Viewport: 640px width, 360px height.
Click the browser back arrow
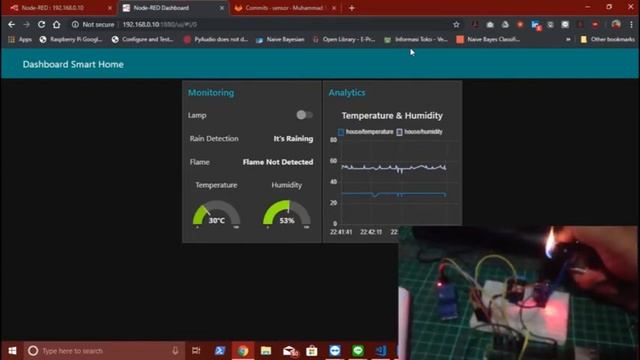click(x=11, y=24)
